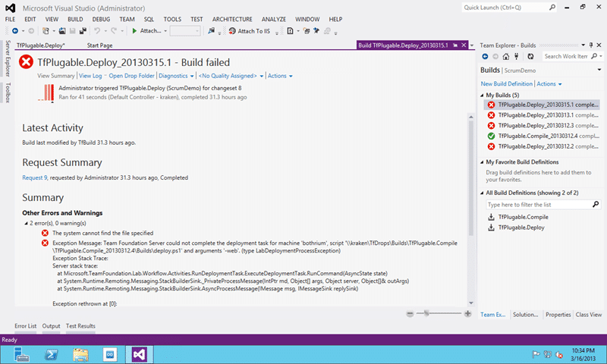Open Server Manager from taskbar

[x=21, y=354]
